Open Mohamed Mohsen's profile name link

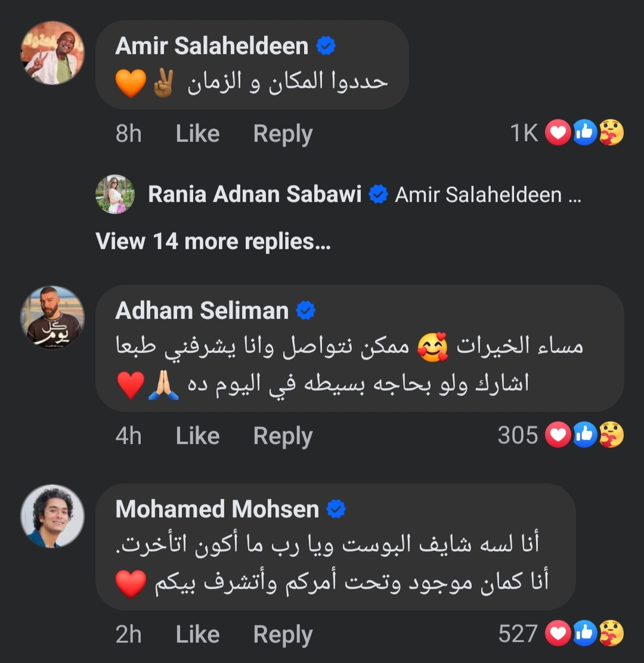(x=217, y=509)
